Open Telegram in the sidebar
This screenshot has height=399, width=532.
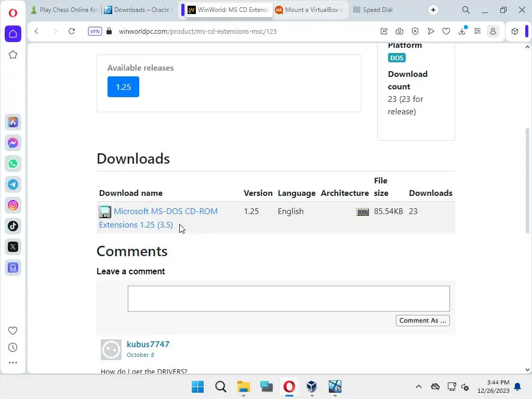(13, 184)
